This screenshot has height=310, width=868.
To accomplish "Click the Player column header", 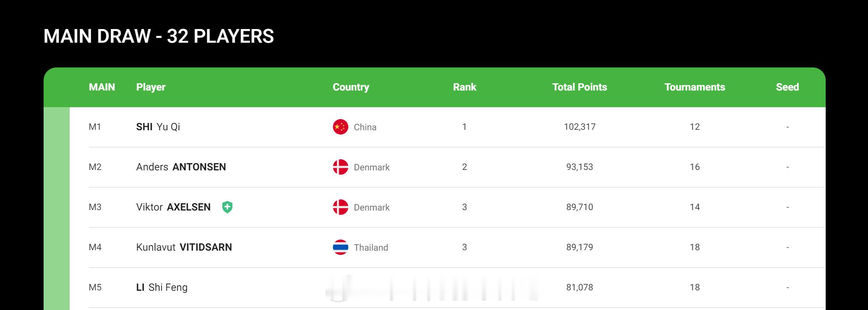I will [x=151, y=87].
